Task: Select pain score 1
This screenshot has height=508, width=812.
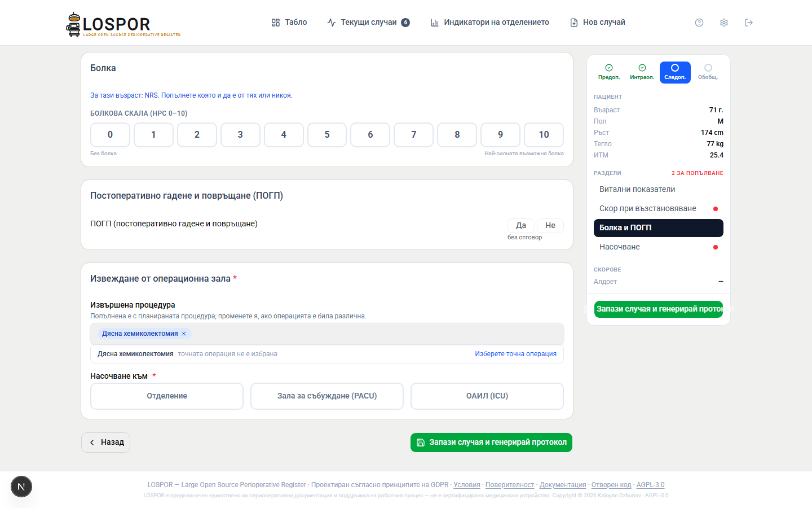Action: 153,135
